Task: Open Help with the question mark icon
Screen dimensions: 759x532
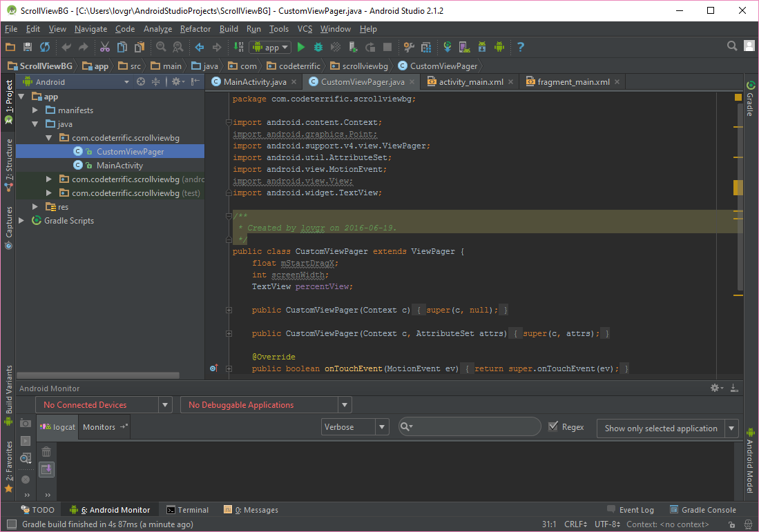Action: tap(520, 47)
